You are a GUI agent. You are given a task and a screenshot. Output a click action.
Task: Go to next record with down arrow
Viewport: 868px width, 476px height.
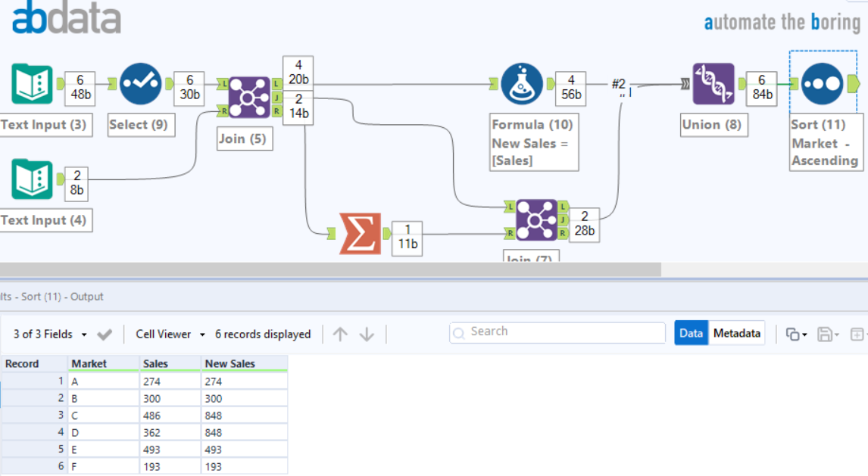tap(367, 334)
